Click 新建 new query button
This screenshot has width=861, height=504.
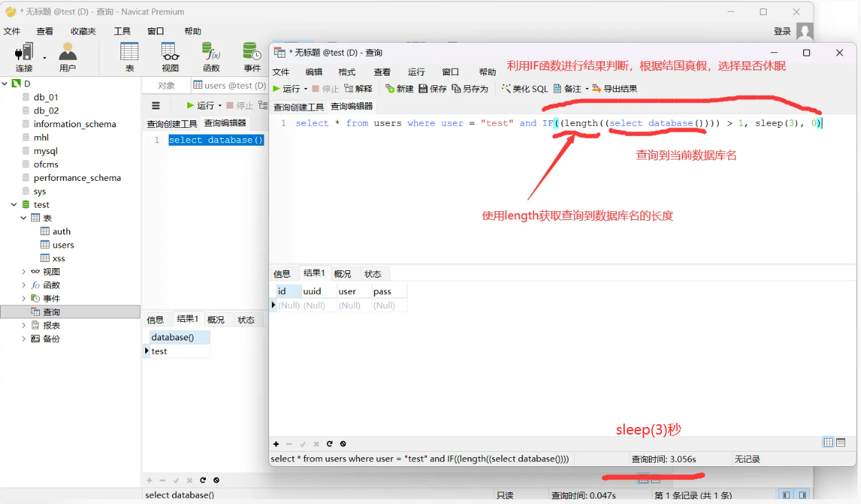399,89
